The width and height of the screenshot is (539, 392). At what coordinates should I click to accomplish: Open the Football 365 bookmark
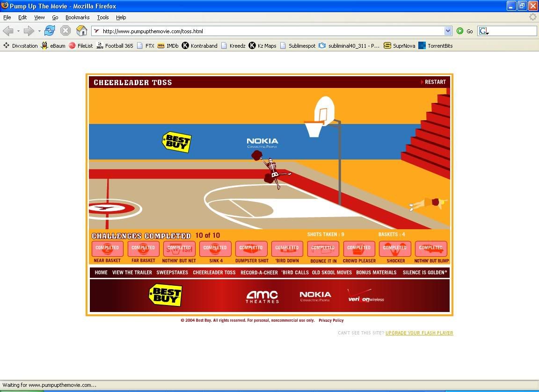115,46
